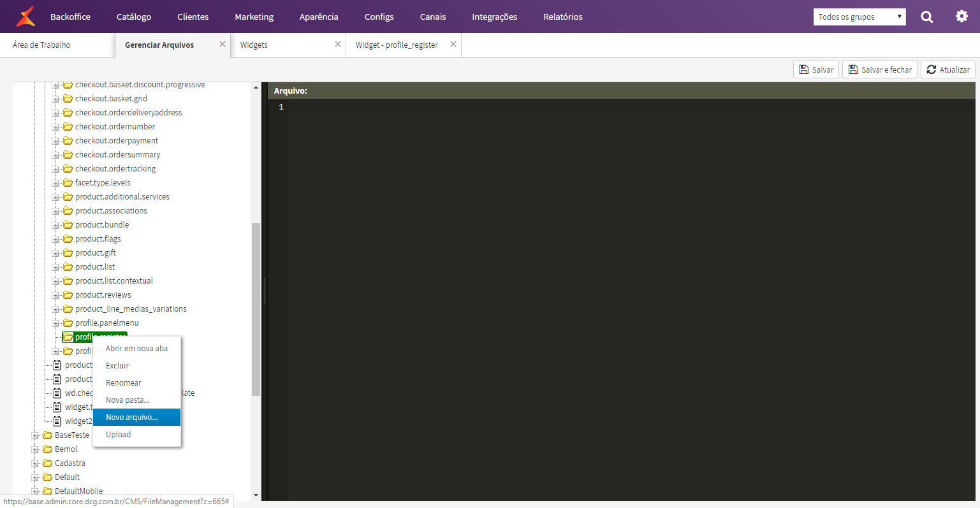Select Excluir in the context menu
The height and width of the screenshot is (508, 980).
pyautogui.click(x=137, y=365)
